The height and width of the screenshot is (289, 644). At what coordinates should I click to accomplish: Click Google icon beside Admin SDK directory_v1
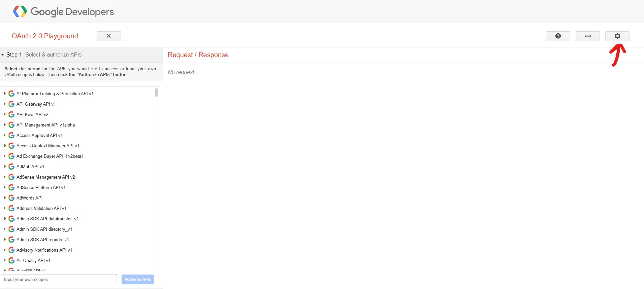(x=11, y=229)
